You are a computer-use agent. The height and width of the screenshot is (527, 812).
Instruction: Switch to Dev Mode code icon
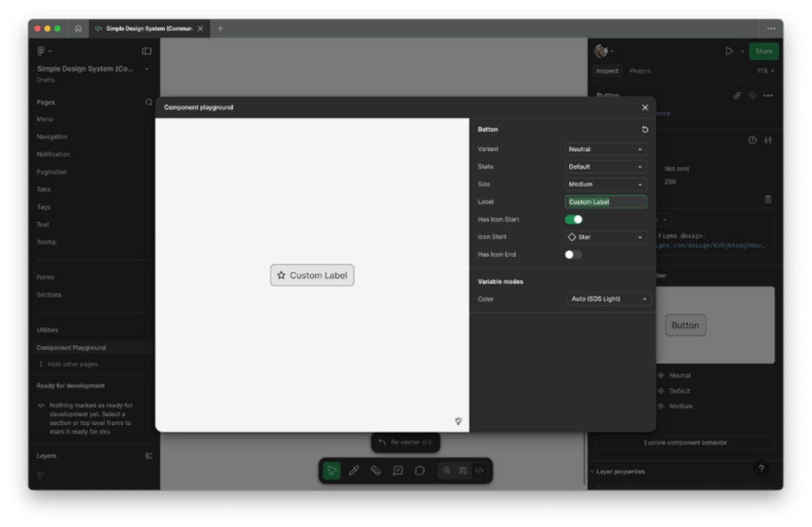pyautogui.click(x=480, y=471)
